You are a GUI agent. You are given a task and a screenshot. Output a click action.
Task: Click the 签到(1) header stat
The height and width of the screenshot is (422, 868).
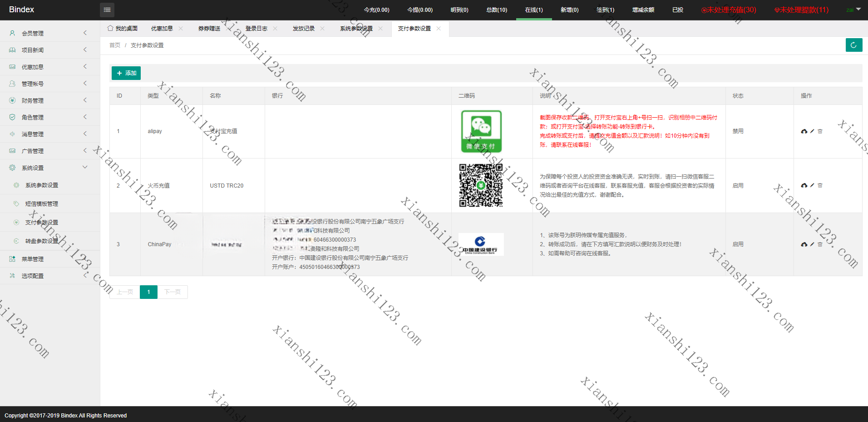605,10
